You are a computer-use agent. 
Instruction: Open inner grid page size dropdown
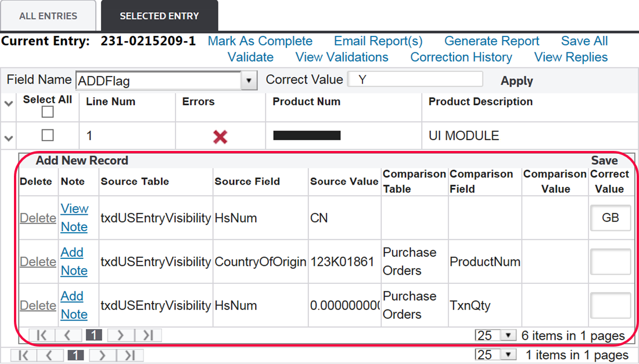pyautogui.click(x=508, y=335)
